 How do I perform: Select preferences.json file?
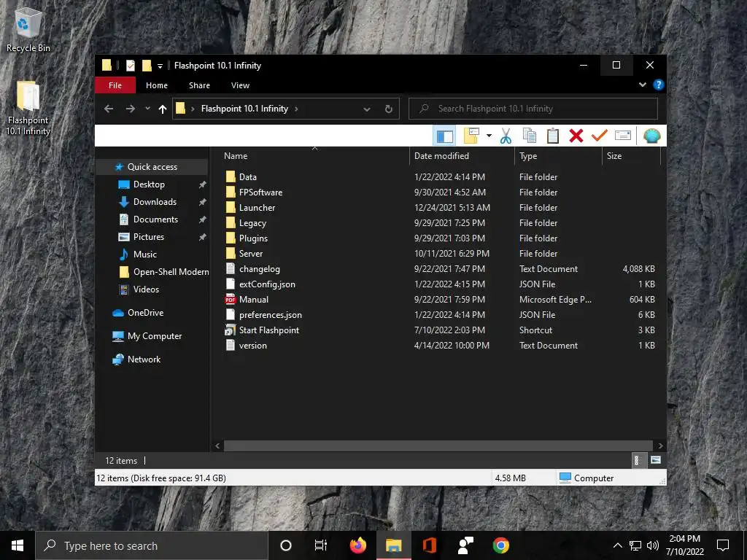(x=270, y=315)
